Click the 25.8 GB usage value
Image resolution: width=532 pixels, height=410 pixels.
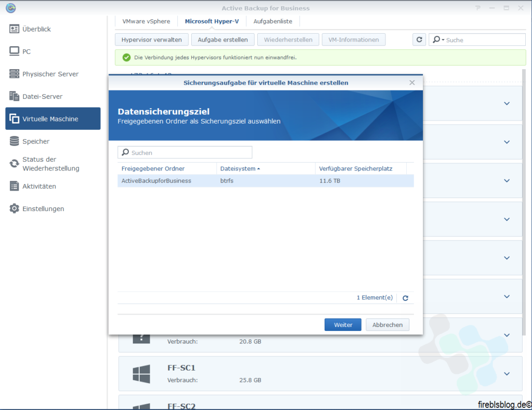pos(250,380)
